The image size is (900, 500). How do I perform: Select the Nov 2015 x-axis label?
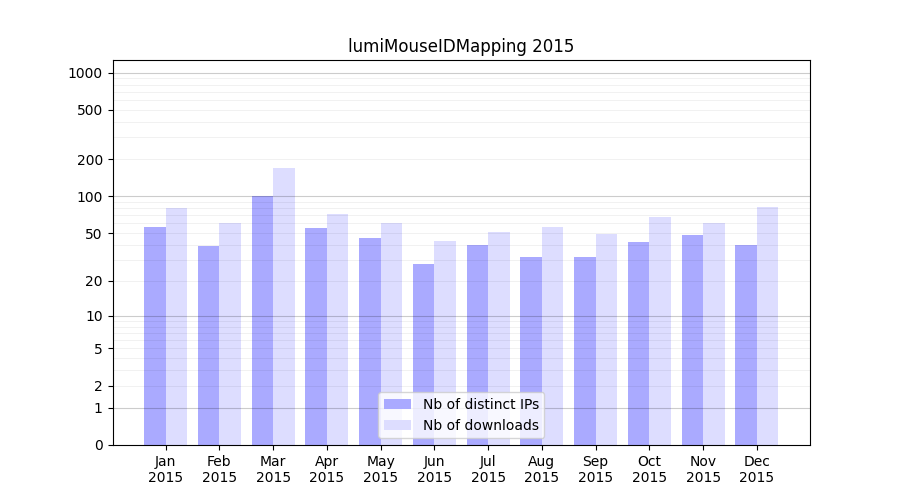pos(703,469)
